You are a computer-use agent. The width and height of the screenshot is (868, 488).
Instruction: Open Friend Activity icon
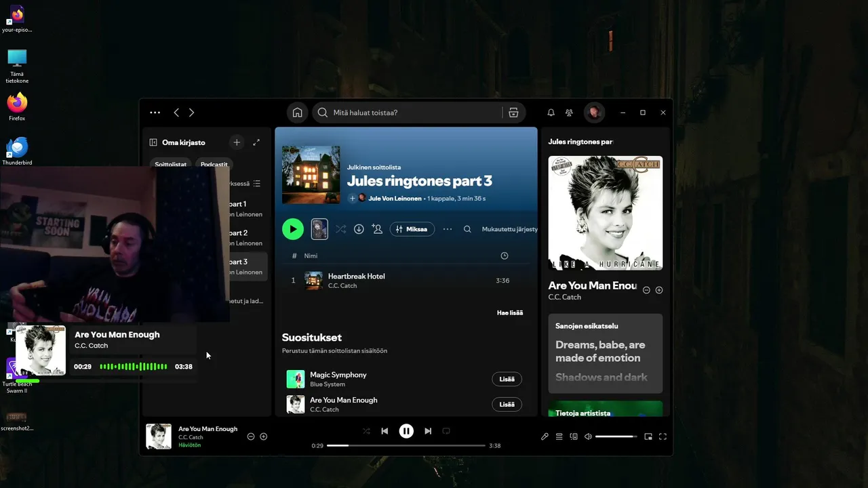[570, 113]
